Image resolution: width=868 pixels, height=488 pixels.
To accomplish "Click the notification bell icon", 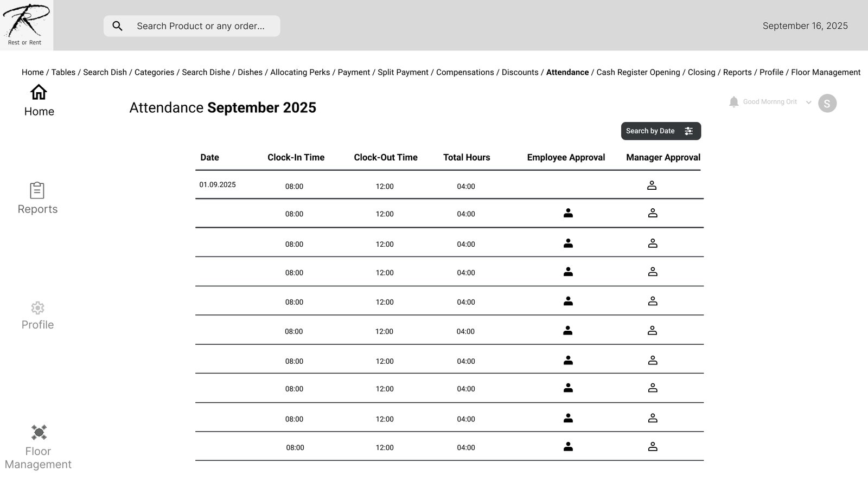I will point(733,102).
